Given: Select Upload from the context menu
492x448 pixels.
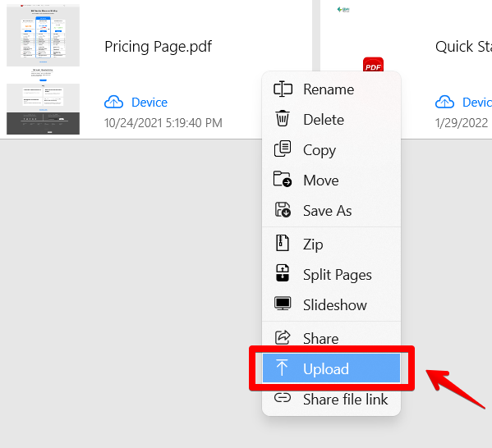Looking at the screenshot, I should coord(331,368).
